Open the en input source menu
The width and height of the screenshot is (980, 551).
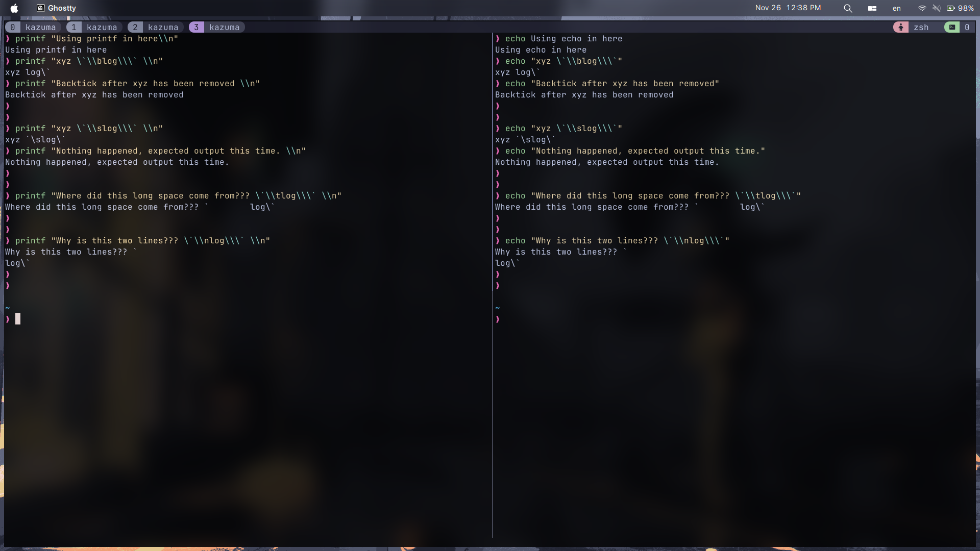[896, 8]
